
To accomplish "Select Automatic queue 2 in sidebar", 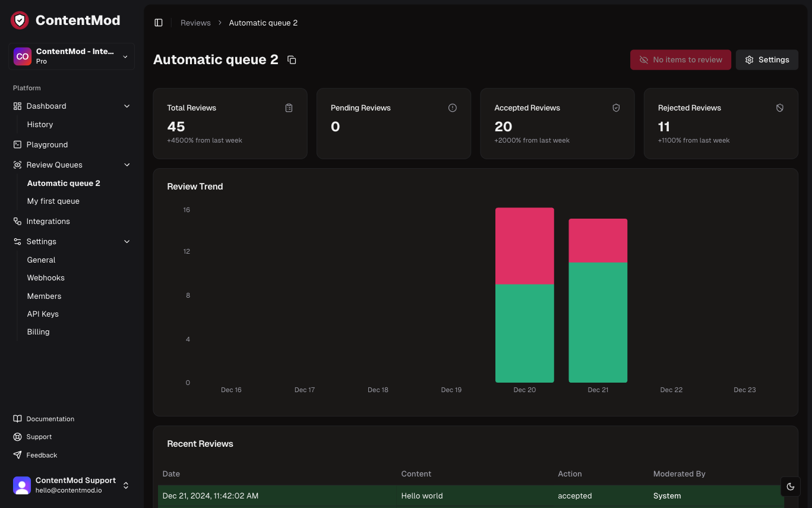I will [64, 183].
